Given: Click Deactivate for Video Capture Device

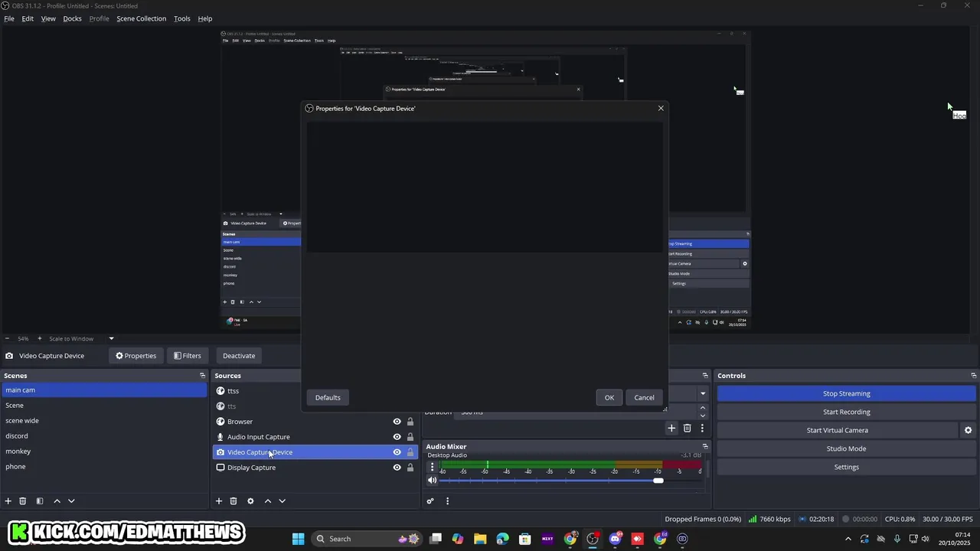Looking at the screenshot, I should point(239,356).
